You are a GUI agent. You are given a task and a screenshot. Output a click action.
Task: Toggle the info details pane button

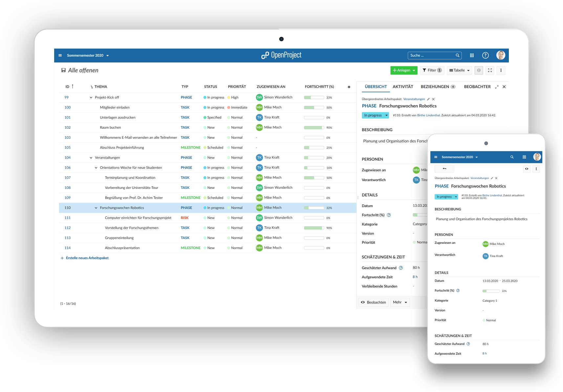(479, 70)
